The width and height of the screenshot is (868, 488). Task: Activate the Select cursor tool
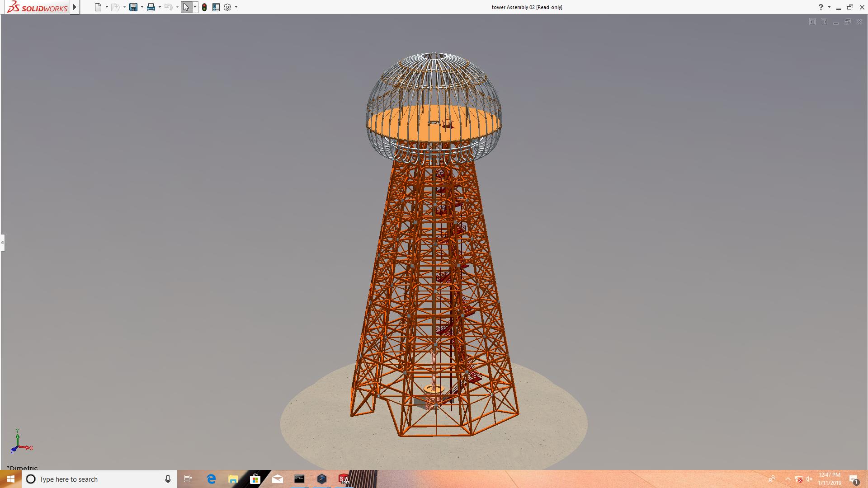(186, 7)
